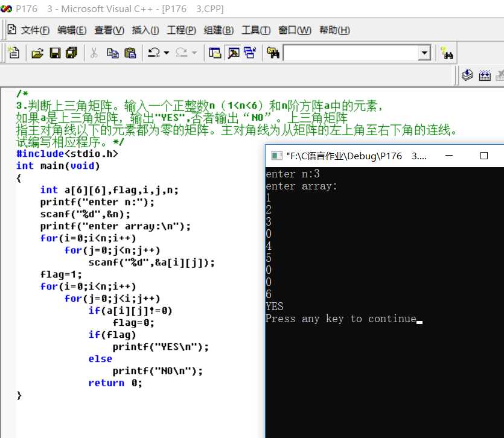The image size is (504, 438).
Task: Save the file with the floppy icon
Action: [55, 53]
